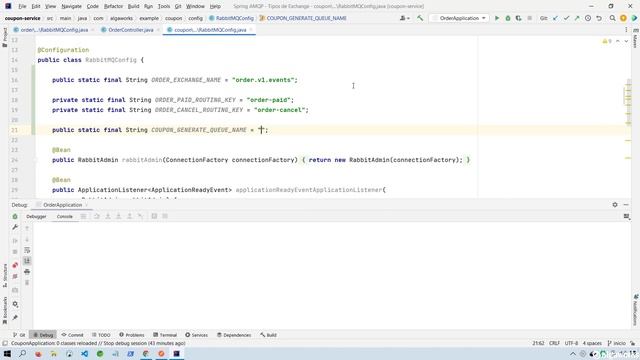This screenshot has height=360, width=640.
Task: Pin the debug tab with the pin icon
Action: pyautogui.click(x=15, y=318)
